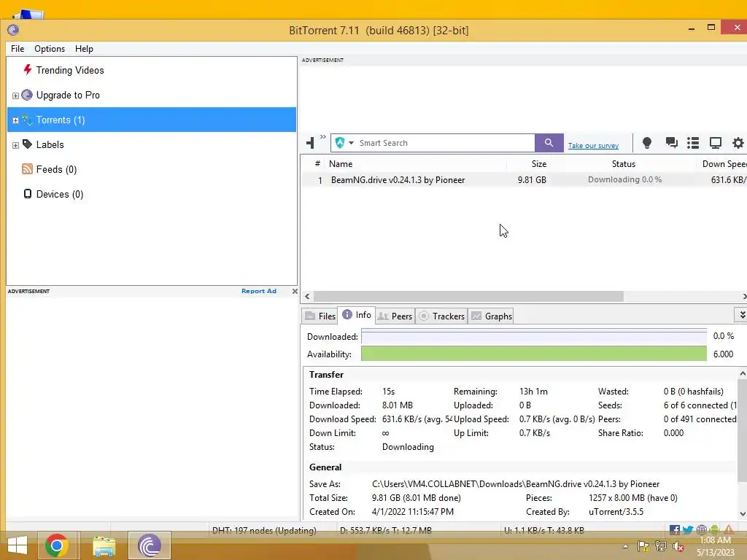Click the Smart Search input field
The height and width of the screenshot is (560, 747).
446,143
